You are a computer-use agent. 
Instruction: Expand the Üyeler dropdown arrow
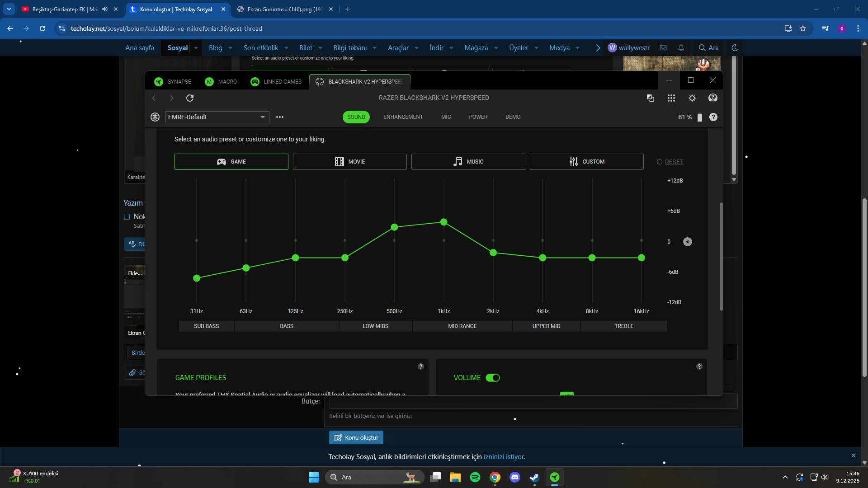pos(537,48)
